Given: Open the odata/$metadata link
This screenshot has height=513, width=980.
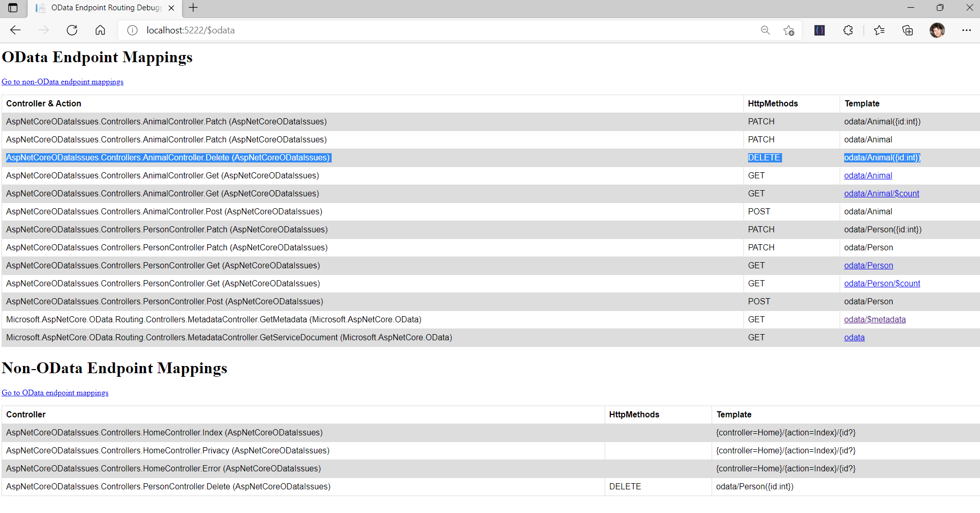Looking at the screenshot, I should [875, 319].
